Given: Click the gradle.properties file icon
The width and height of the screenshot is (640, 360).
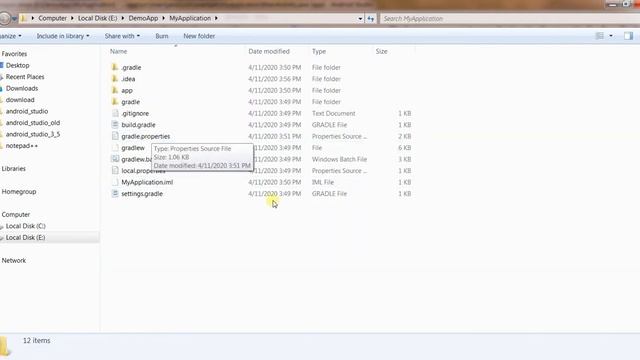Looking at the screenshot, I should pos(115,136).
